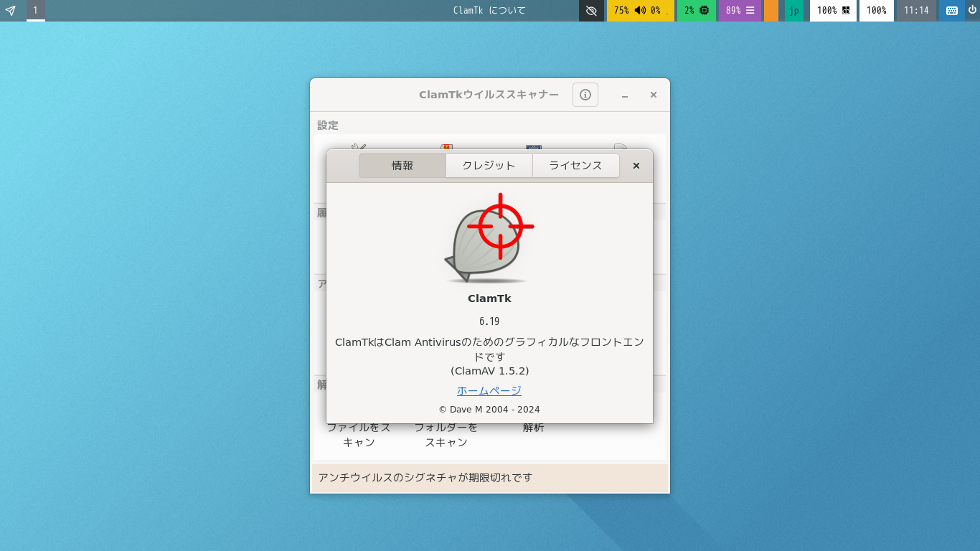Image resolution: width=980 pixels, height=551 pixels.
Task: Click the volume speaker indicator showing 75%
Action: 640,11
